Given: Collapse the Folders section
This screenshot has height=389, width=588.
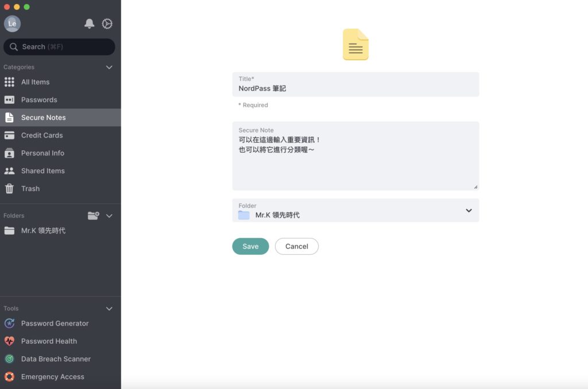Looking at the screenshot, I should [x=109, y=216].
